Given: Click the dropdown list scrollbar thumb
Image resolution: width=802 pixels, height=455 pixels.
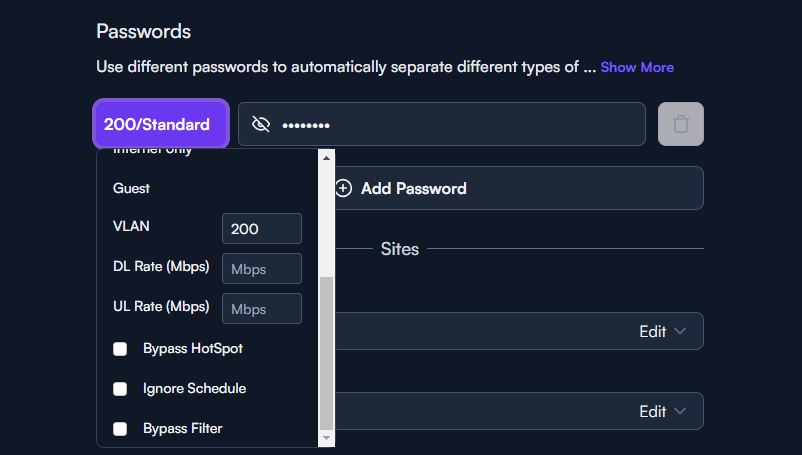Looking at the screenshot, I should [x=326, y=353].
